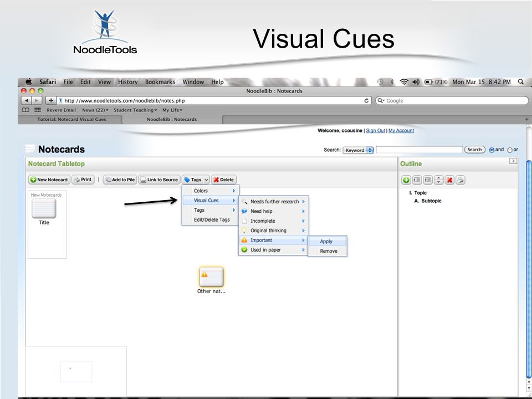Open the Top Sites grid icon
Viewport: 532px width, 399px height.
coord(38,110)
